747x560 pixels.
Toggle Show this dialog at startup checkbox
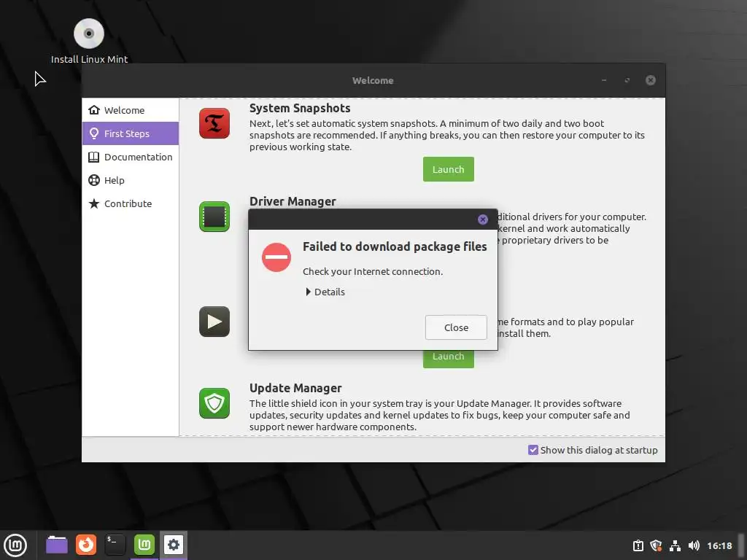pyautogui.click(x=533, y=450)
